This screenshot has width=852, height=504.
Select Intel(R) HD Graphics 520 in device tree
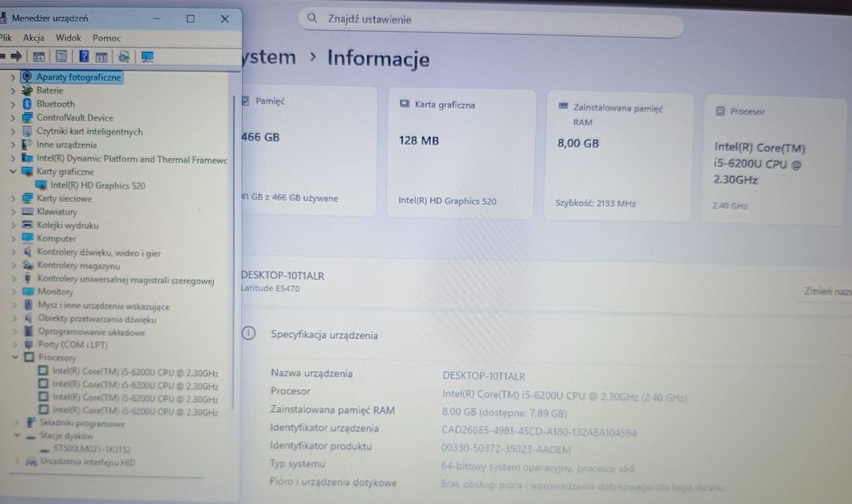tap(98, 186)
